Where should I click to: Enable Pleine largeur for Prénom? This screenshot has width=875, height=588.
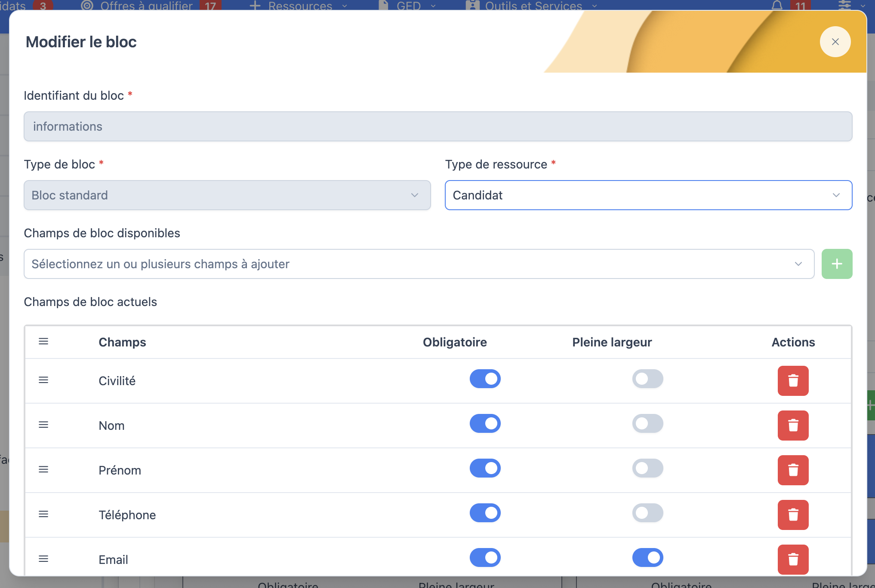[x=647, y=468]
